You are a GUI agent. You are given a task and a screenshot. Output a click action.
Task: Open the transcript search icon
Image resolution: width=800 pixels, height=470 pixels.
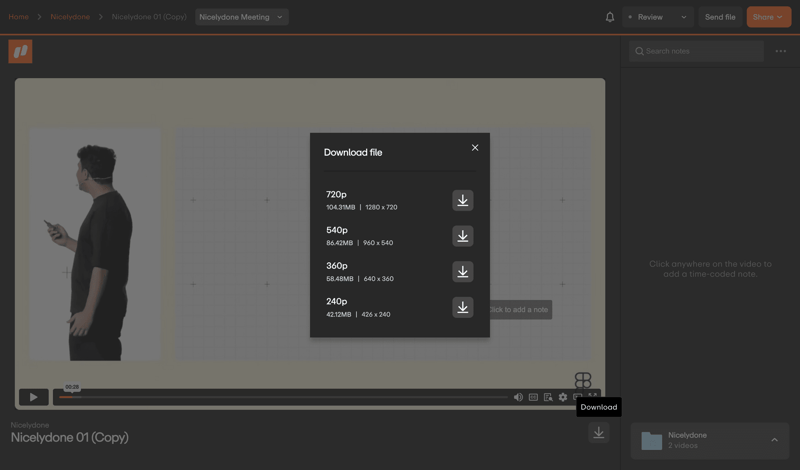[548, 397]
